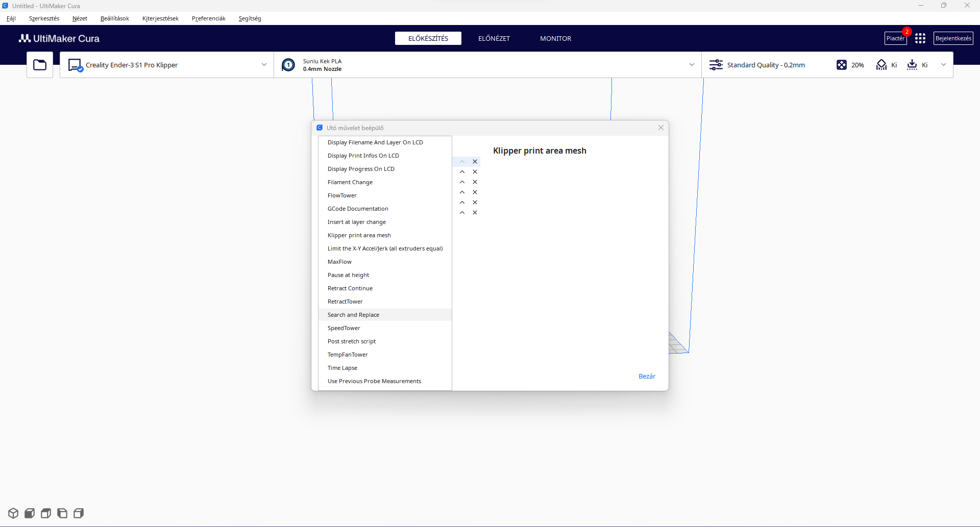The height and width of the screenshot is (527, 980).
Task: Switch to 3D perspective view cube
Action: pyautogui.click(x=13, y=513)
